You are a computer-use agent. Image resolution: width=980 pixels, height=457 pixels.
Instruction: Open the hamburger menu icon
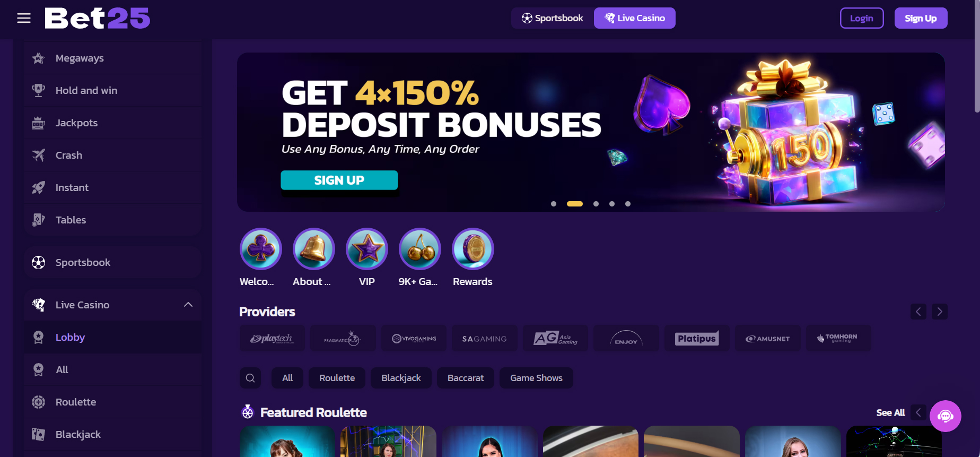coord(24,18)
